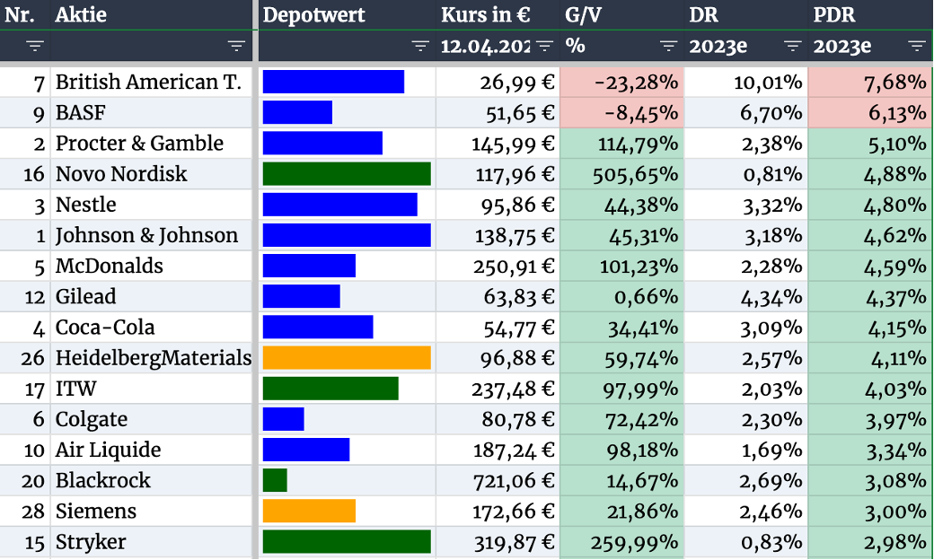Click the HeidelbergMaterials cell

click(x=152, y=358)
